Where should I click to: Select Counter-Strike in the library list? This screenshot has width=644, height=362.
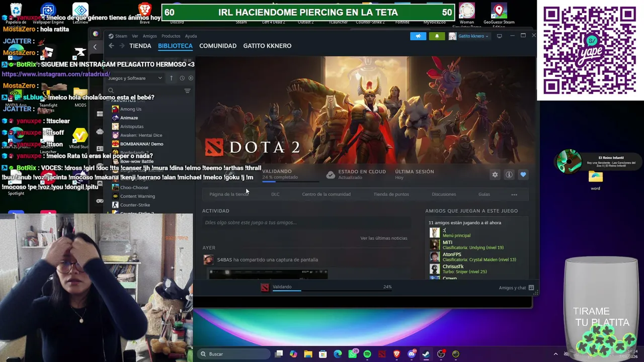(135, 205)
